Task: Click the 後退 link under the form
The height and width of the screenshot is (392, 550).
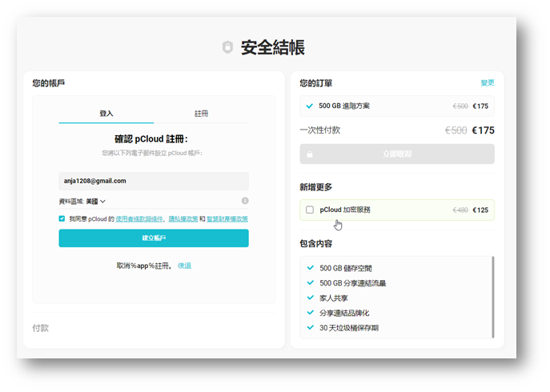Action: pos(184,266)
